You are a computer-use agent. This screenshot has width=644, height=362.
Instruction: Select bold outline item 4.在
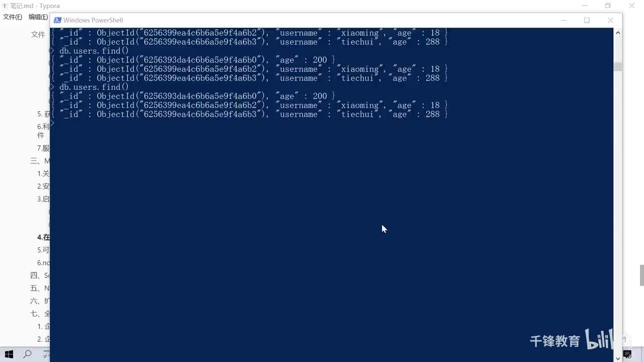pyautogui.click(x=43, y=237)
